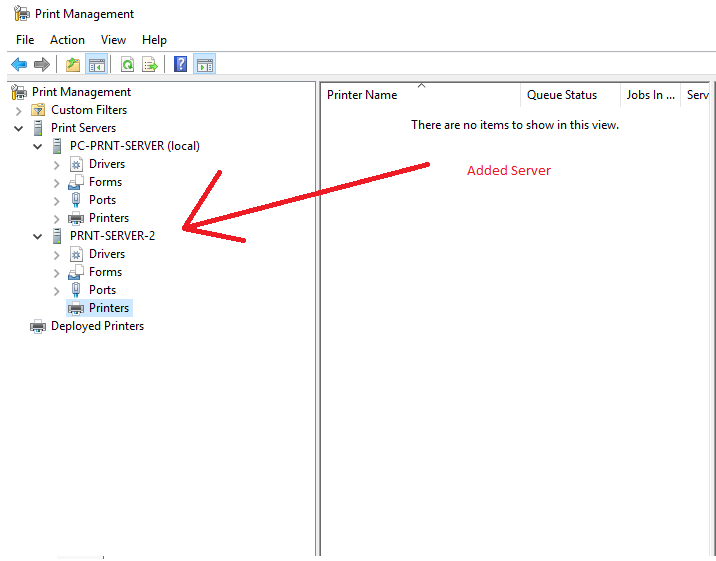Sort by Queue Status column header
The image size is (716, 561).
tap(570, 95)
